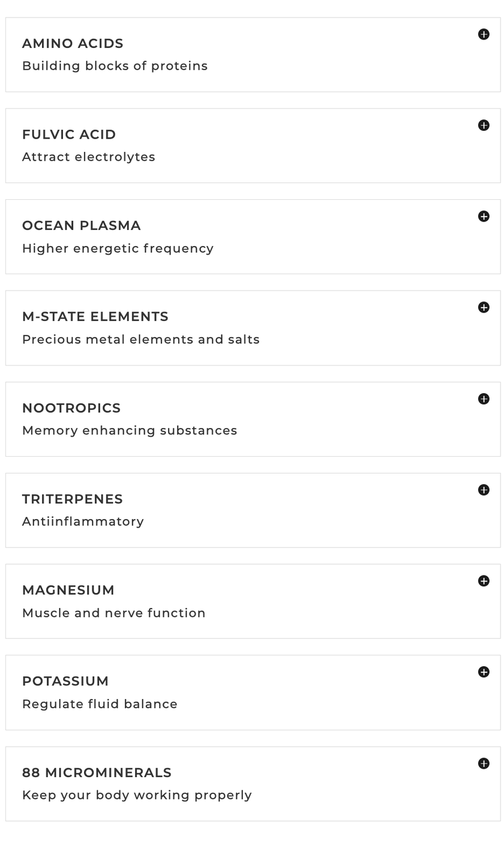The width and height of the screenshot is (504, 845).
Task: Click the M-STATE ELEMENTS heading
Action: 95,316
